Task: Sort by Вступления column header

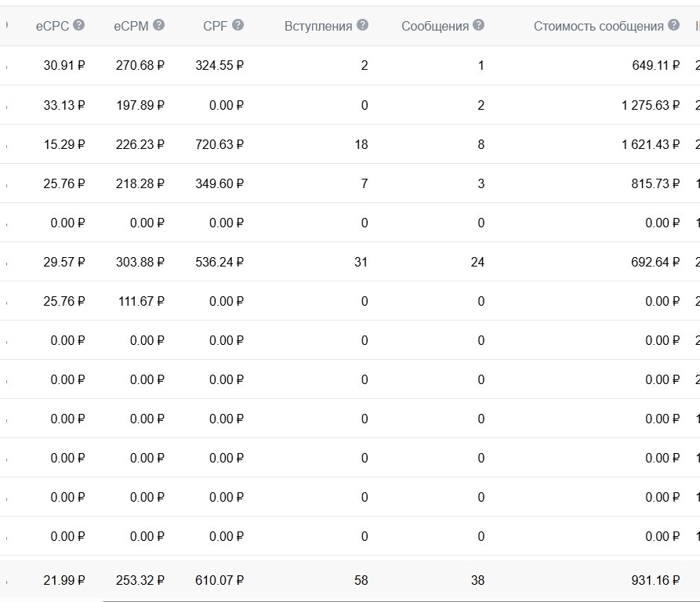Action: (318, 27)
